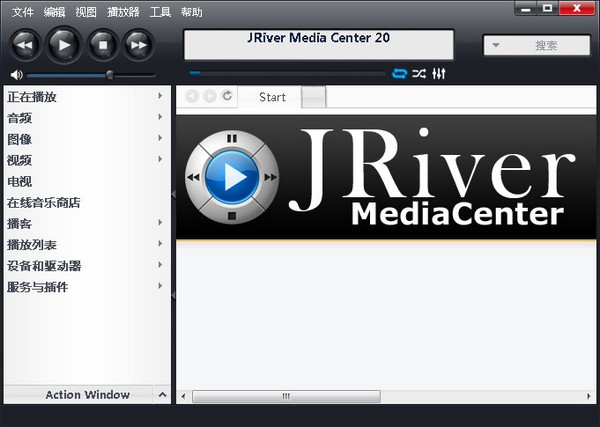Click the Action Window bar
Screen dimensions: 600x427
point(88,394)
